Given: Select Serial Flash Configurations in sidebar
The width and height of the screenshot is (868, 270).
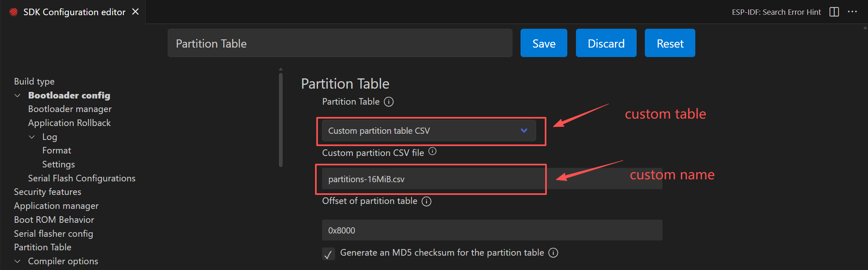Looking at the screenshot, I should 82,178.
